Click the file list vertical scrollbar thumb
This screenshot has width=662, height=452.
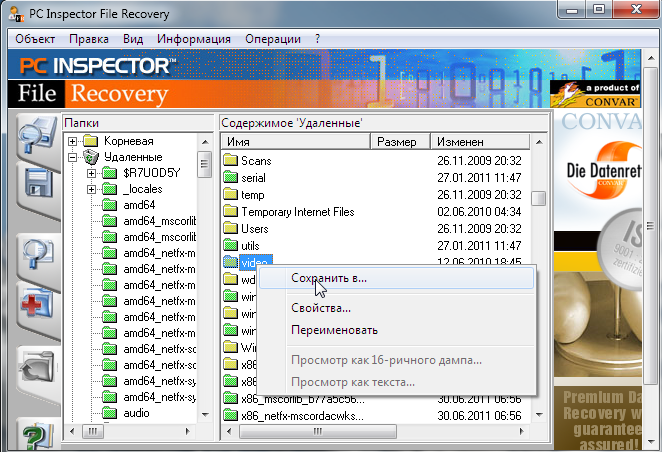coord(539,198)
